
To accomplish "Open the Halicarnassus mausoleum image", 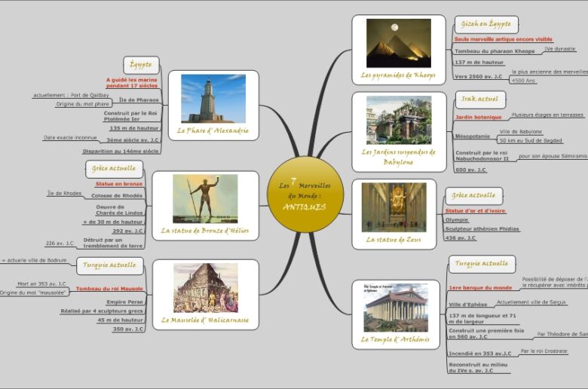I will click(205, 287).
